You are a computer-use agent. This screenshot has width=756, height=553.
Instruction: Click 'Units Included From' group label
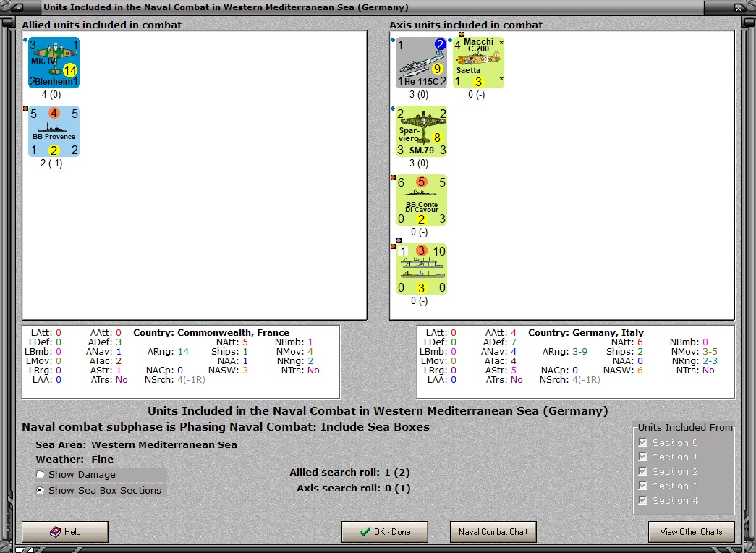pos(685,428)
